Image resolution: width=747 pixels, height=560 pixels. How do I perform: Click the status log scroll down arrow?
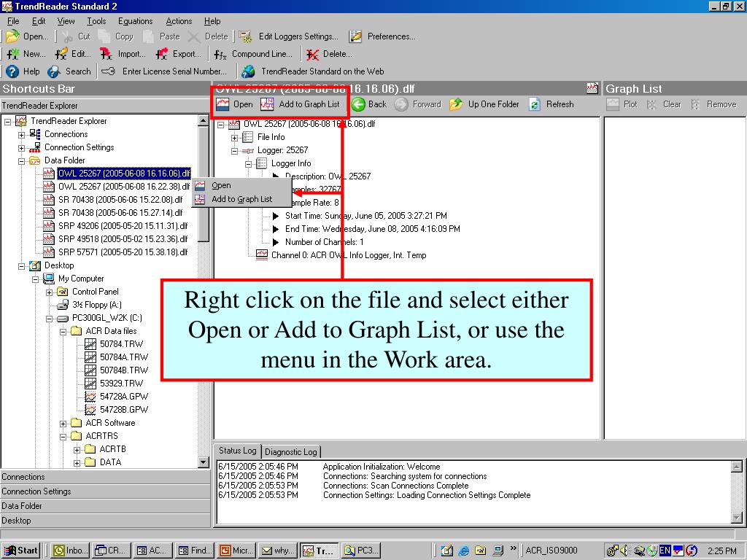737,518
